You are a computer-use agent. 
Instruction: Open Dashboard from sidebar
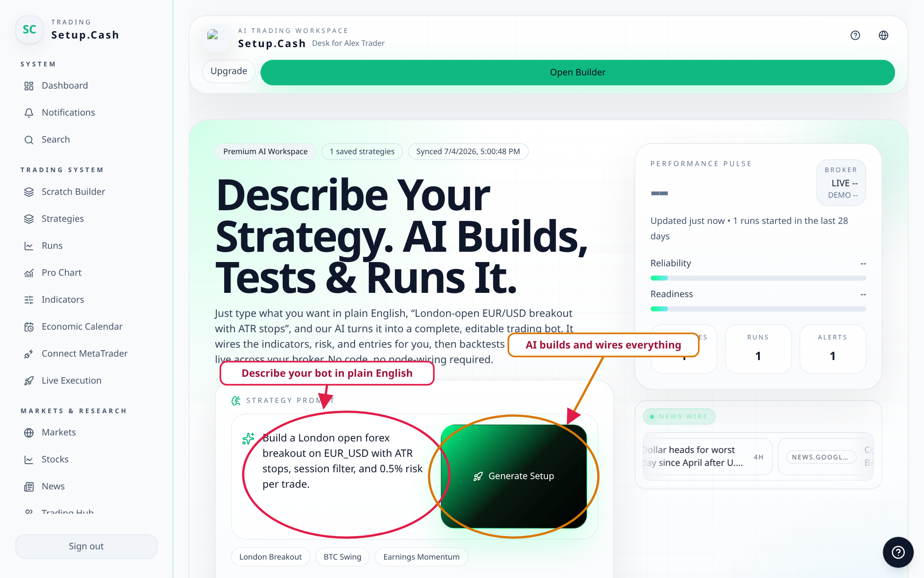click(86, 86)
